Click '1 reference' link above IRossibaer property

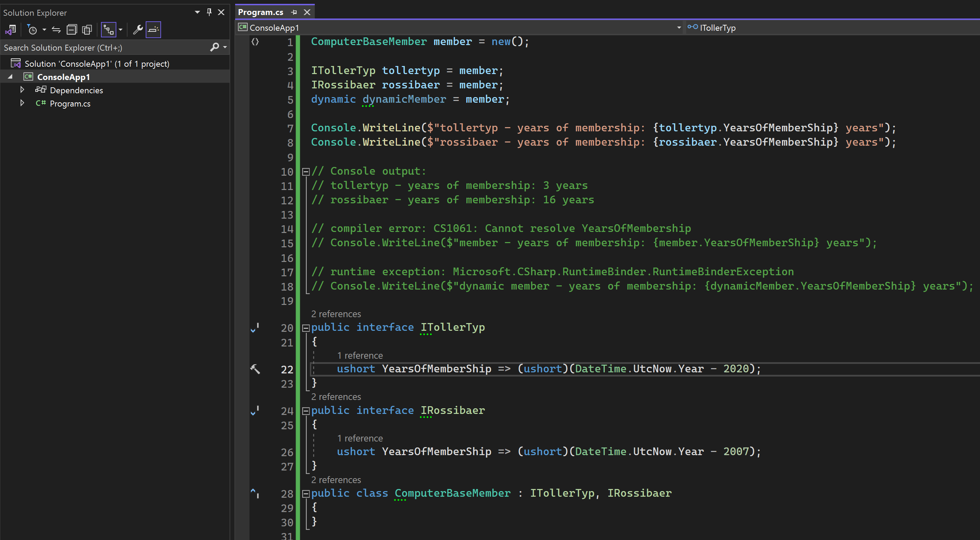[360, 438]
